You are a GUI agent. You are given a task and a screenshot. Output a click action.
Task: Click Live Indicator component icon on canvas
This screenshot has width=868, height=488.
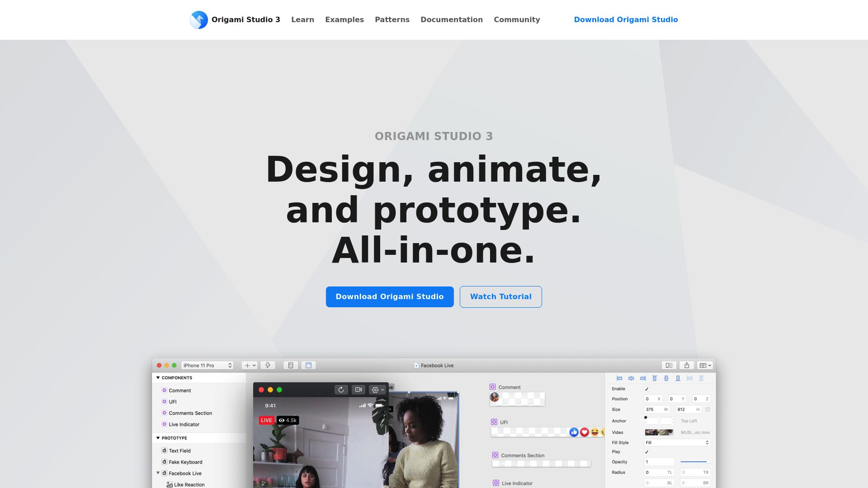[x=496, y=483]
